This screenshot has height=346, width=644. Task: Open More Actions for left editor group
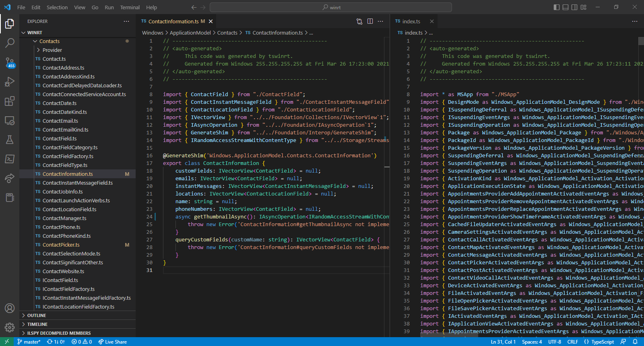coord(380,21)
